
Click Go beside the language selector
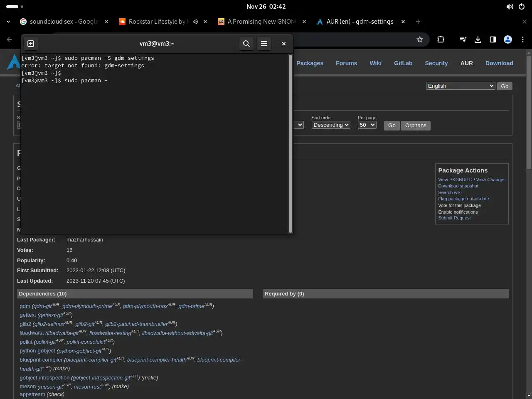[x=505, y=86]
